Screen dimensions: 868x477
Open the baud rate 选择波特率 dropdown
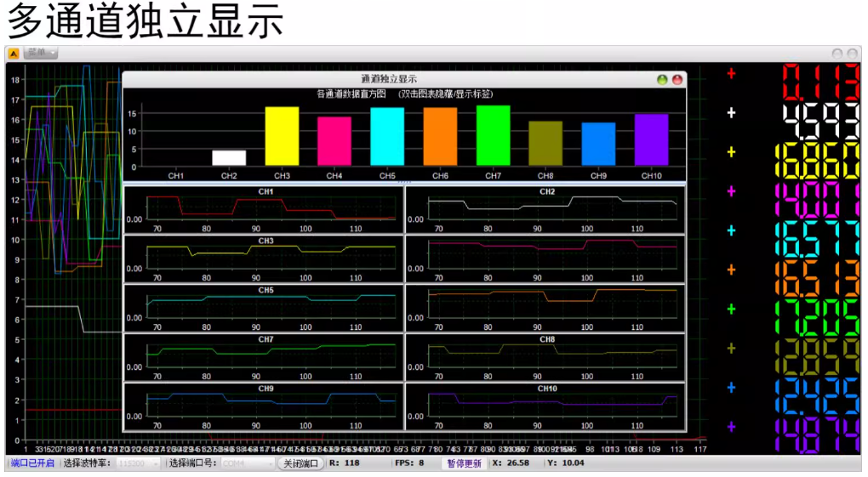click(x=138, y=463)
